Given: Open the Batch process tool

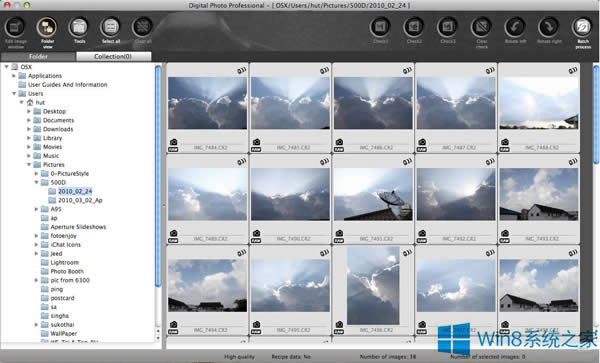Looking at the screenshot, I should tap(582, 28).
